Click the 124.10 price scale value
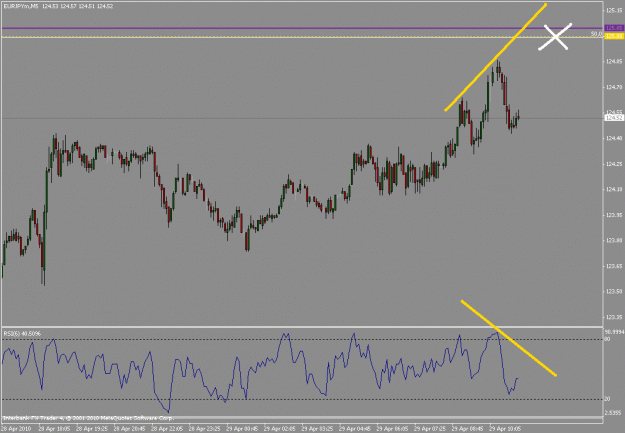This screenshot has width=625, height=433. [x=614, y=189]
